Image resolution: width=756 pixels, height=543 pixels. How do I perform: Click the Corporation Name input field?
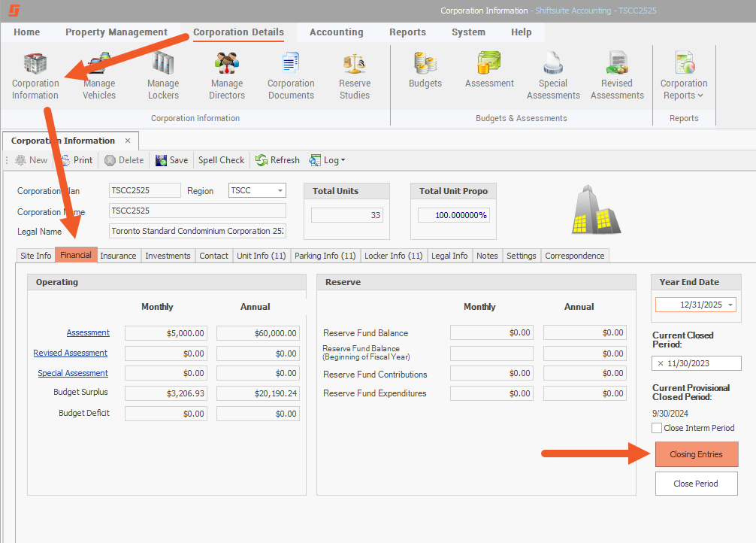tap(197, 211)
